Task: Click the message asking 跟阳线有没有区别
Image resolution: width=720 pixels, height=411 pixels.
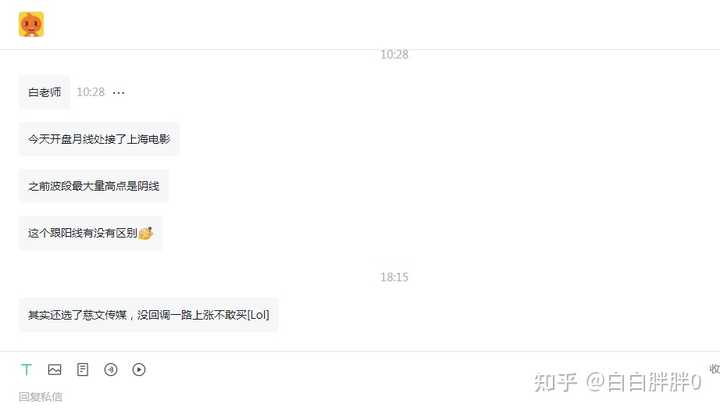Action: click(x=90, y=233)
